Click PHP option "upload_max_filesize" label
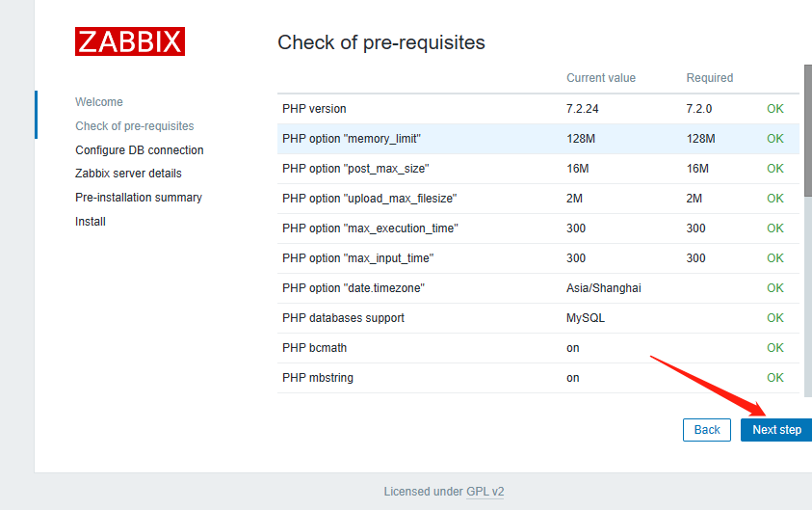This screenshot has width=812, height=510. pos(369,199)
